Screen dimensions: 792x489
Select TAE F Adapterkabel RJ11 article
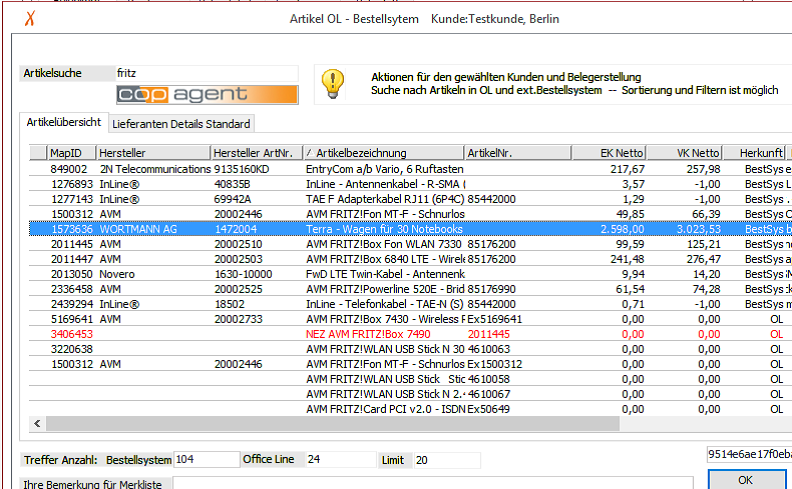click(x=384, y=199)
